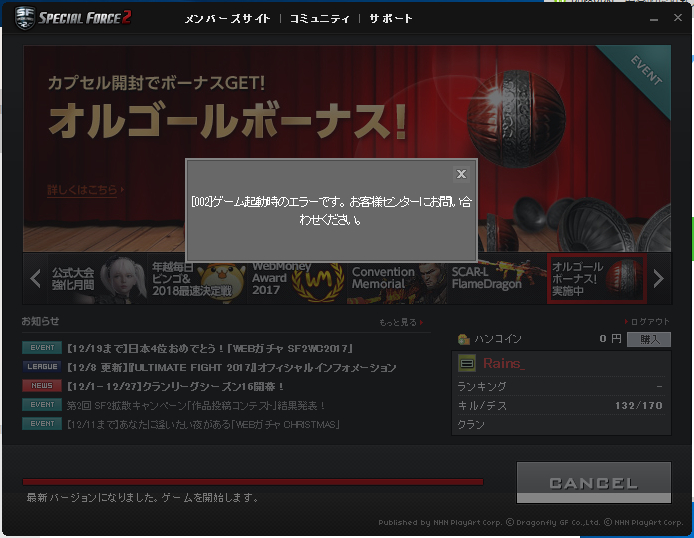Read the [002] error message text

tap(331, 211)
